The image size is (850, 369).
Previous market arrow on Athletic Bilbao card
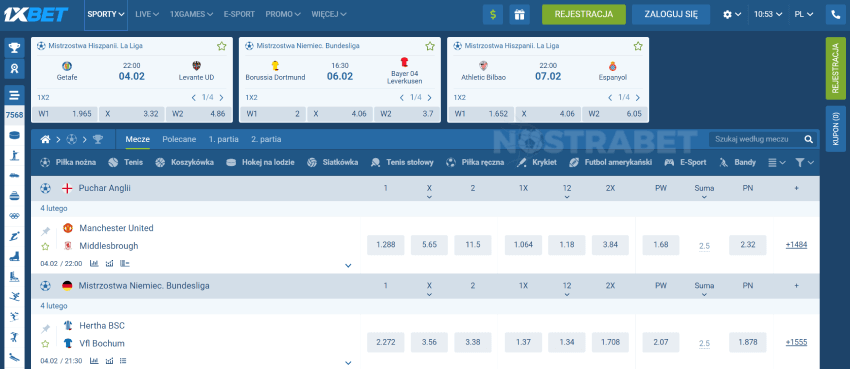coord(610,98)
